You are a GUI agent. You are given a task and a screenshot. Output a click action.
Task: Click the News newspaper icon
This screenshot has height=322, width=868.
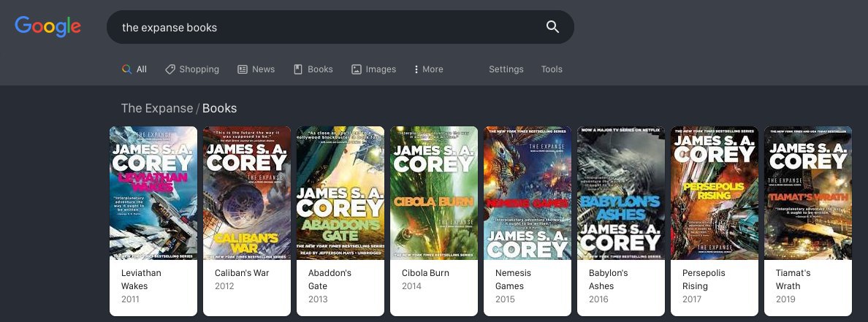click(x=243, y=69)
